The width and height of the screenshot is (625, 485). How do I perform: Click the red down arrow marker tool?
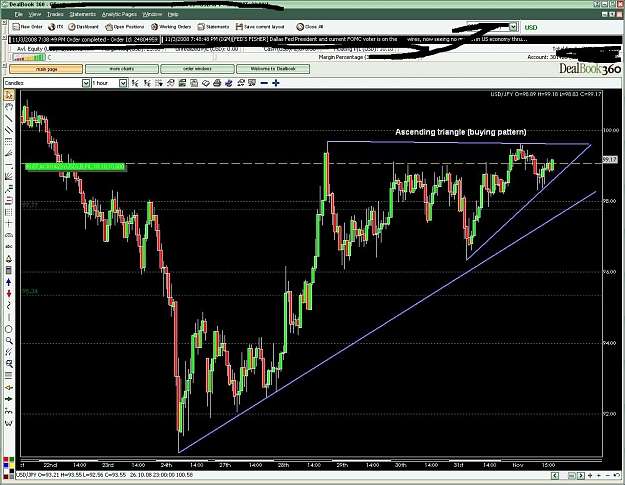click(9, 294)
